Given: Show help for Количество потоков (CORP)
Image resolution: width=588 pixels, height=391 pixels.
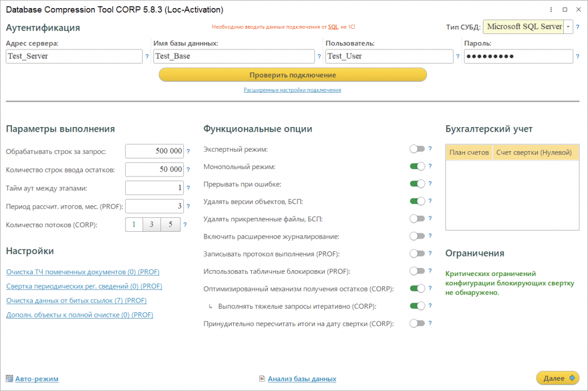Looking at the screenshot, I should (x=185, y=225).
